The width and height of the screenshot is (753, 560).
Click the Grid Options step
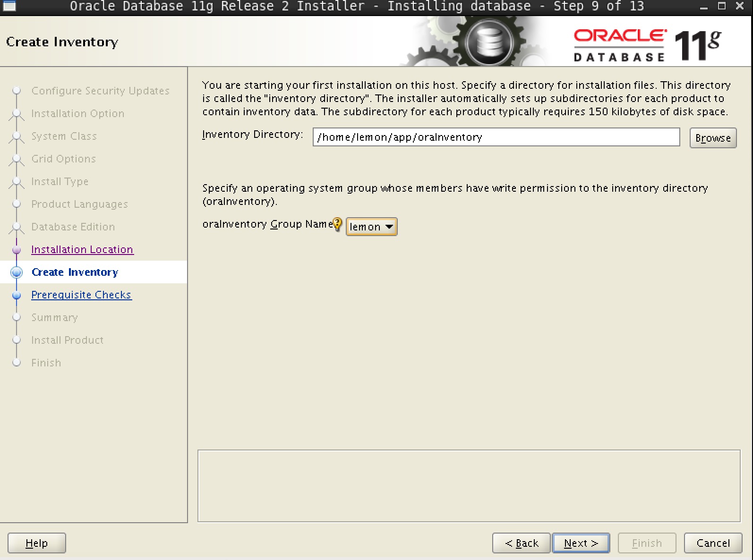[x=63, y=159]
